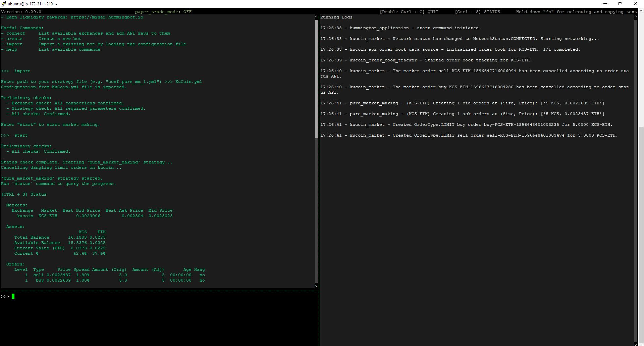Click the Mid Price value 0.0023023
Image resolution: width=644 pixels, height=346 pixels.
pos(160,216)
